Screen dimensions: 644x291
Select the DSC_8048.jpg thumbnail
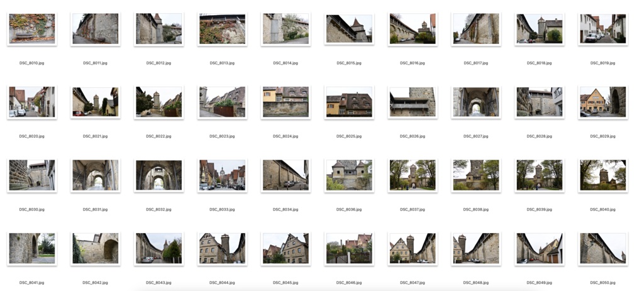(x=476, y=248)
